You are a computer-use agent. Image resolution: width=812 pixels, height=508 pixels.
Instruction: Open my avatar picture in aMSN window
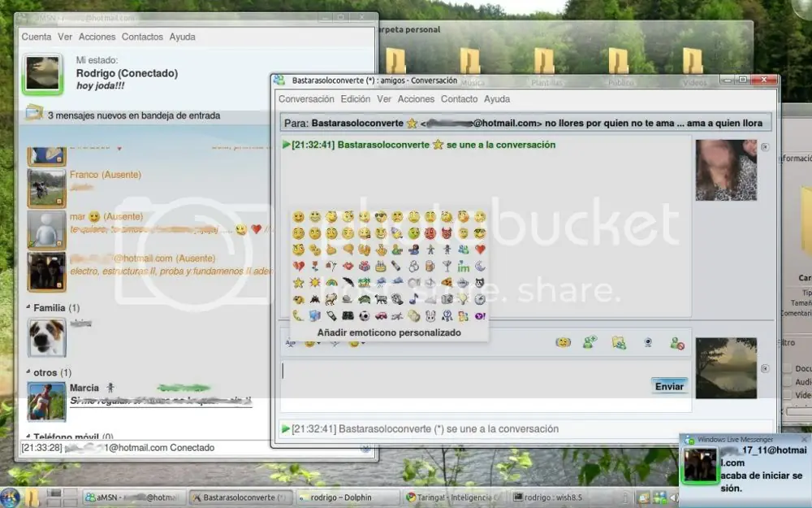pos(42,74)
